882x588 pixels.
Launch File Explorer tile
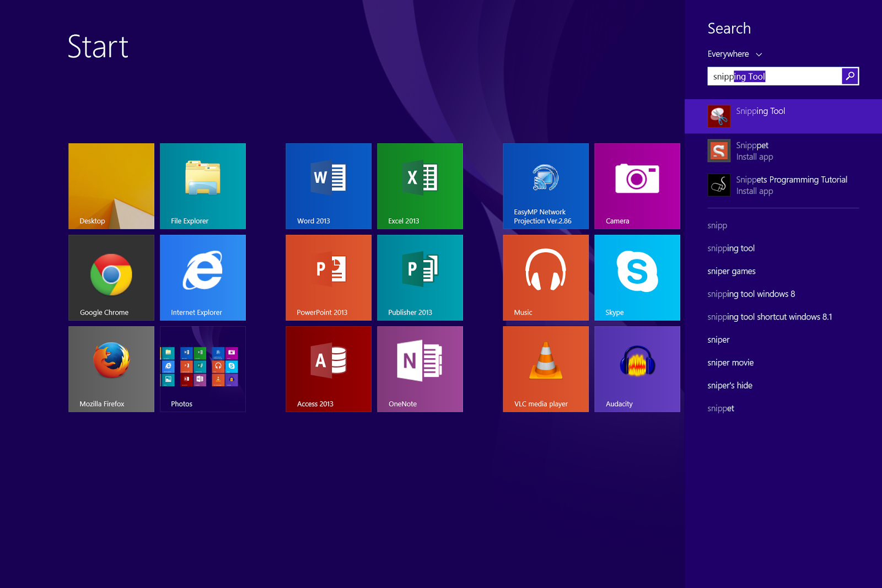[203, 186]
